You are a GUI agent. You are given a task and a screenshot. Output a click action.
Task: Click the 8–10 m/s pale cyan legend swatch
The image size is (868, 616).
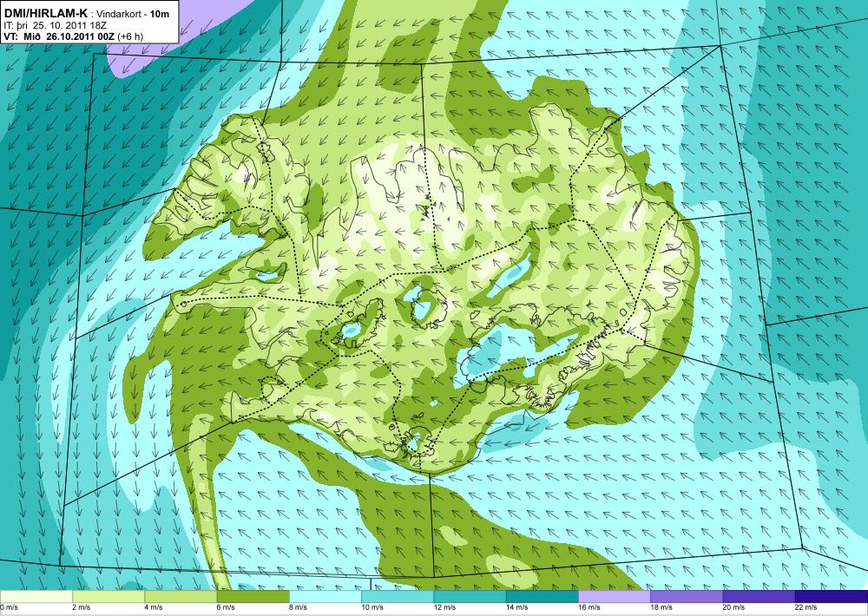[325, 597]
